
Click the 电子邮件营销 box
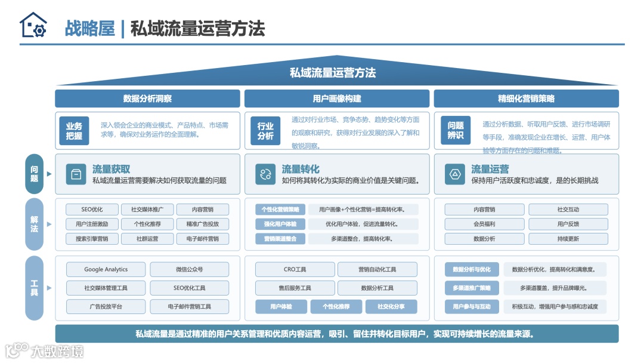coord(203,239)
